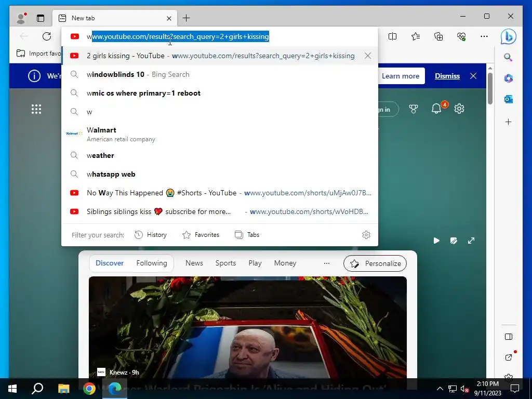The width and height of the screenshot is (532, 399).
Task: Switch to the Following tab
Action: (152, 263)
